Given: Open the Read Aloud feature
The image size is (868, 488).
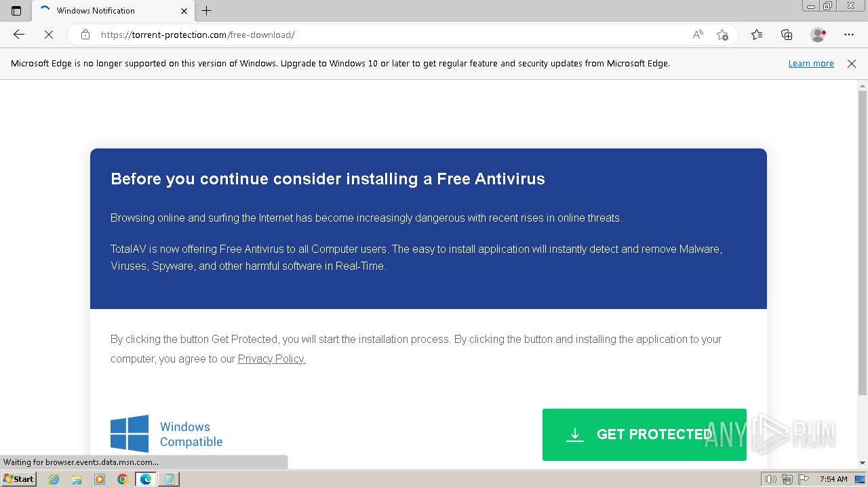Looking at the screenshot, I should [698, 35].
